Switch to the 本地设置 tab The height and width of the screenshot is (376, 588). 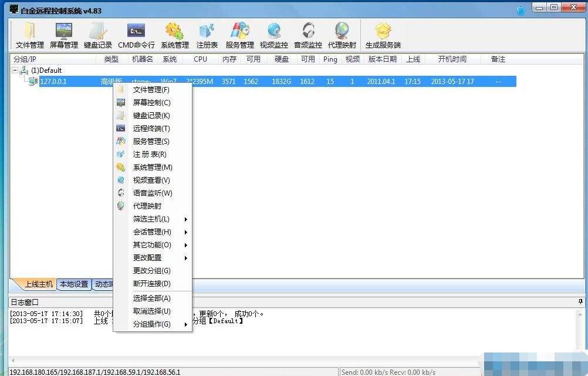point(74,284)
